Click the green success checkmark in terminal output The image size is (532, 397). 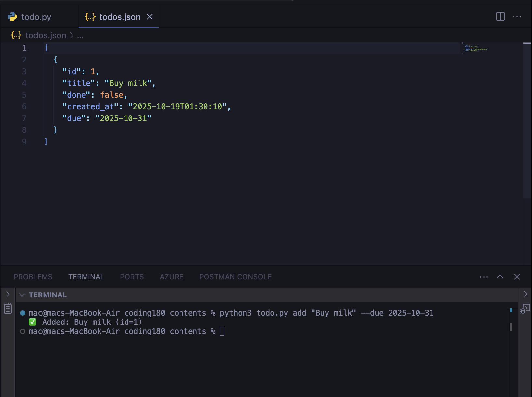tap(32, 322)
